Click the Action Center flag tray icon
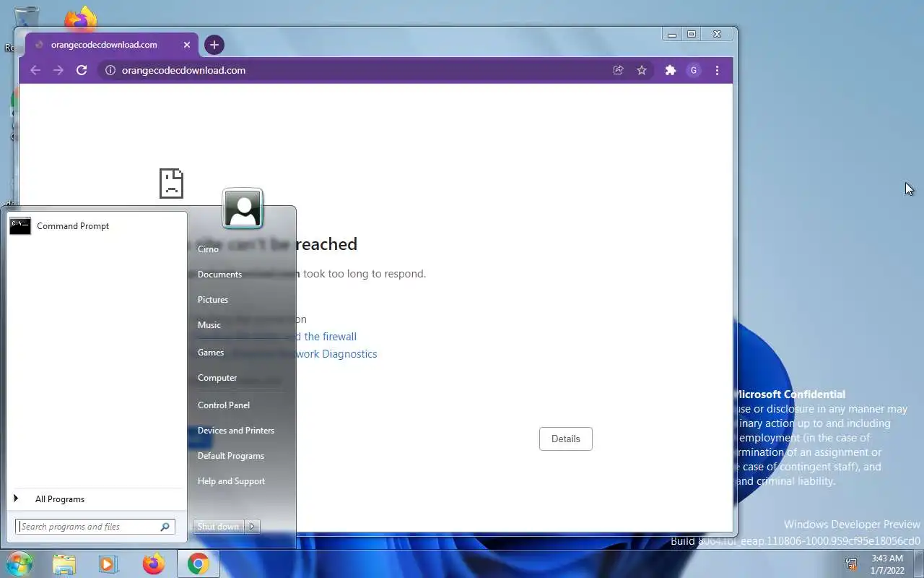 (852, 564)
